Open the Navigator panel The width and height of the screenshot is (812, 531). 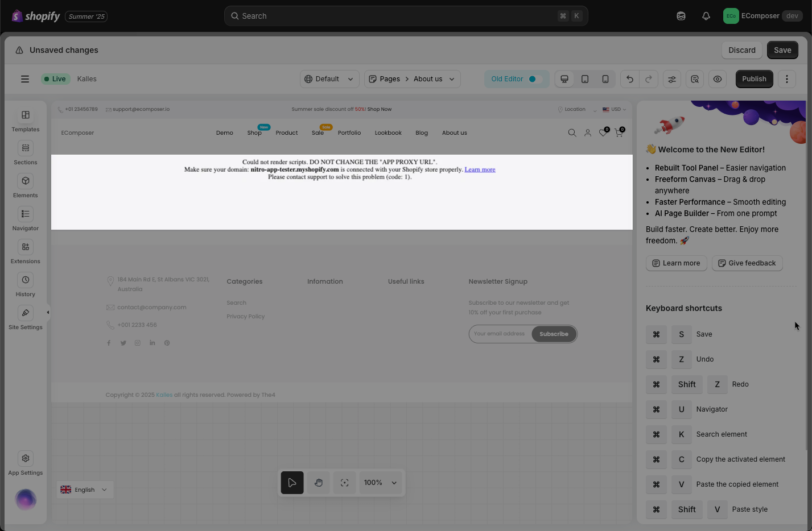coord(26,219)
